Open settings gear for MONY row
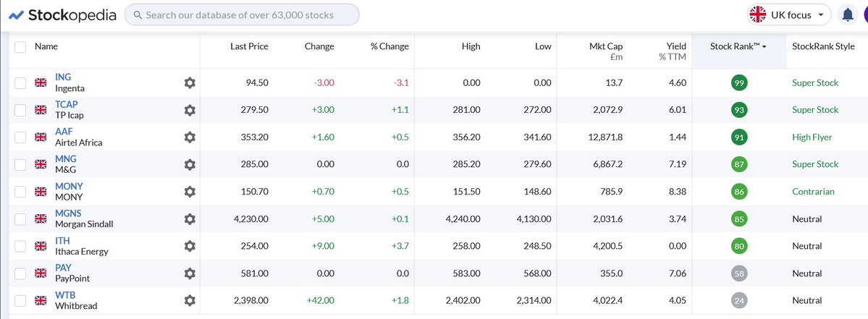The width and height of the screenshot is (868, 319). tap(190, 192)
